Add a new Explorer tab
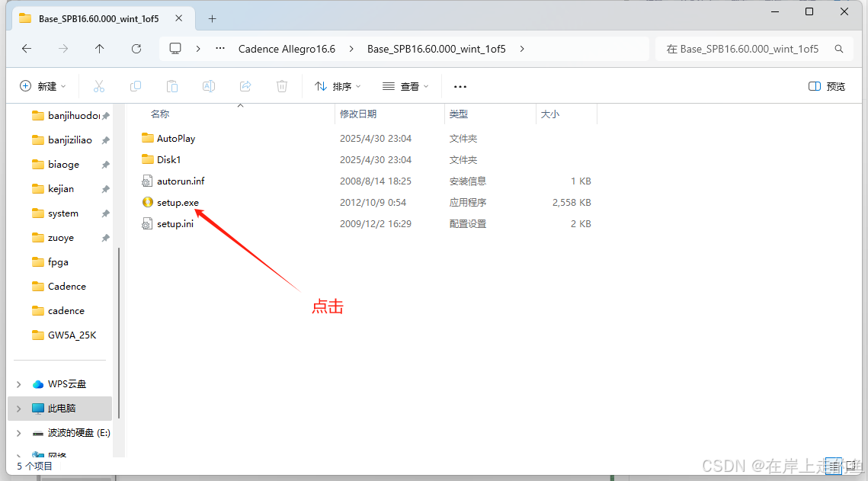The image size is (868, 481). (x=212, y=19)
